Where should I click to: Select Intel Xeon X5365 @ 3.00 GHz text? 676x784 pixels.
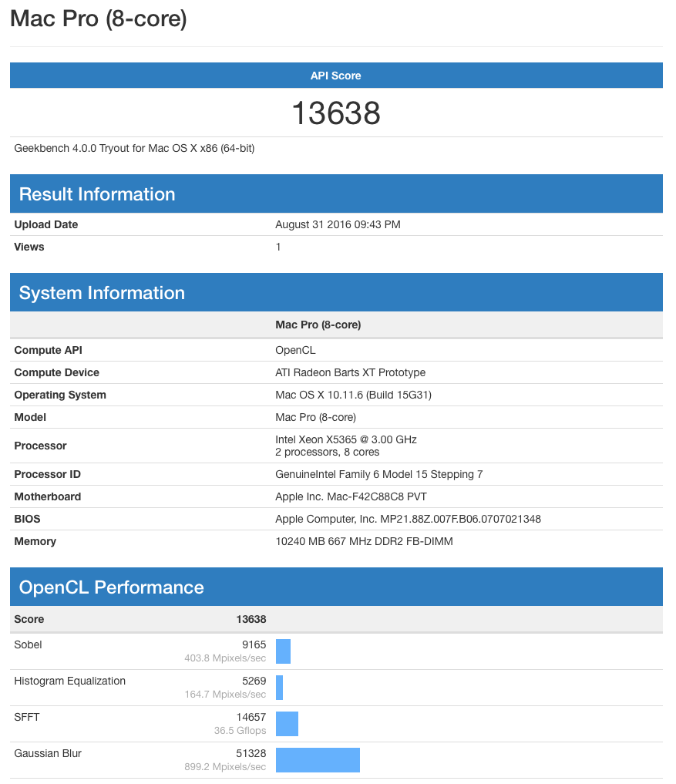tap(346, 439)
